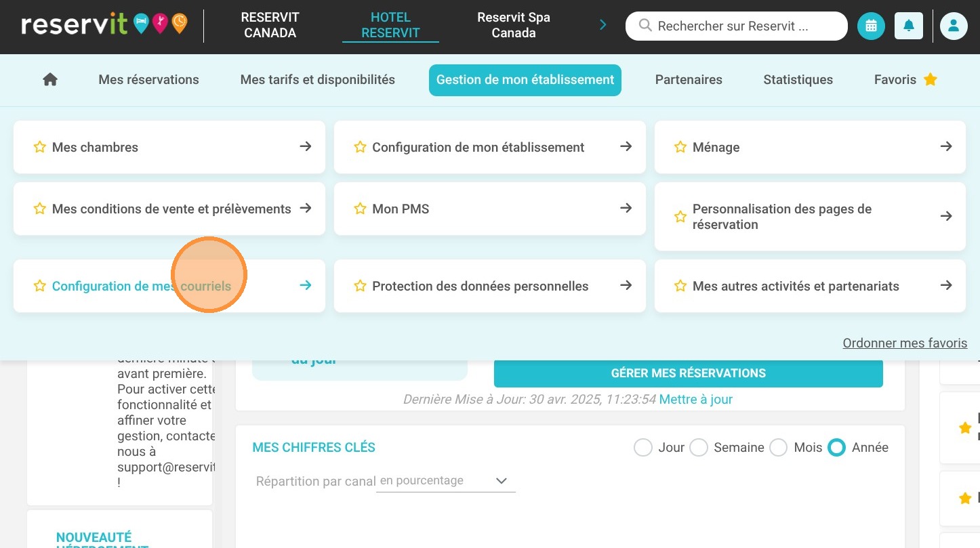
Task: Select the Mois radio button
Action: coord(779,448)
